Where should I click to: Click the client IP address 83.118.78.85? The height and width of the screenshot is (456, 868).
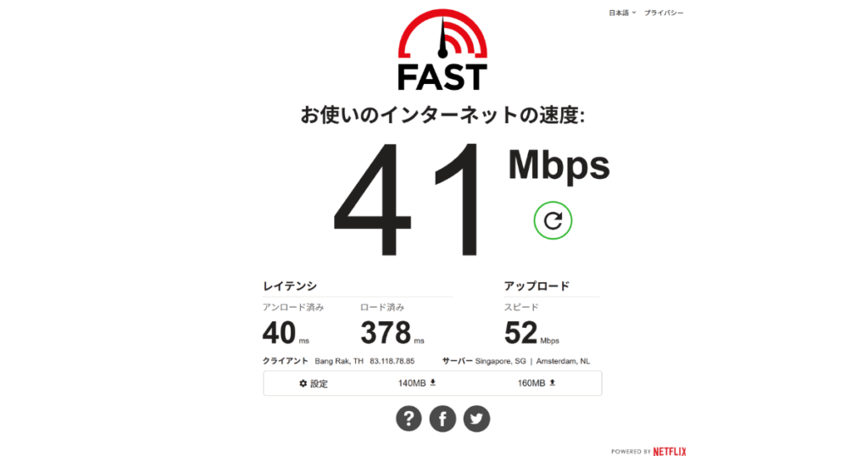[x=392, y=361]
